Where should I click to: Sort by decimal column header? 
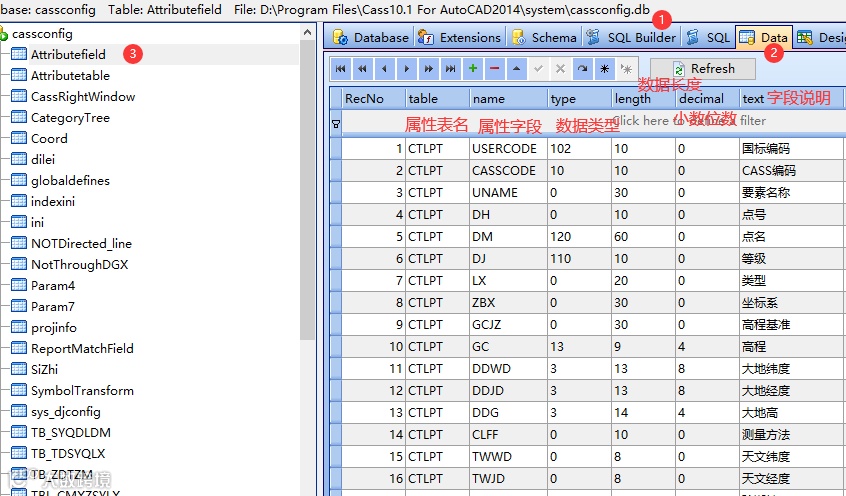tap(707, 99)
